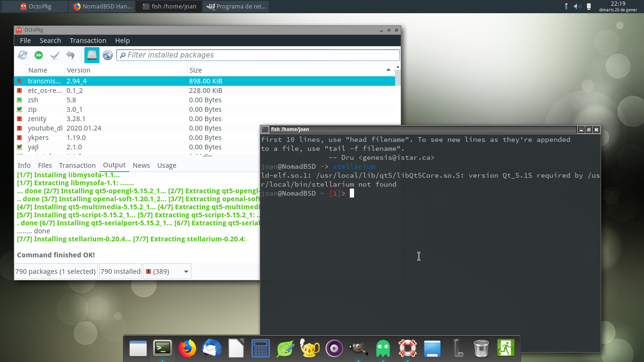Open the Transaction menu in menu bar
644x362 pixels.
click(88, 41)
